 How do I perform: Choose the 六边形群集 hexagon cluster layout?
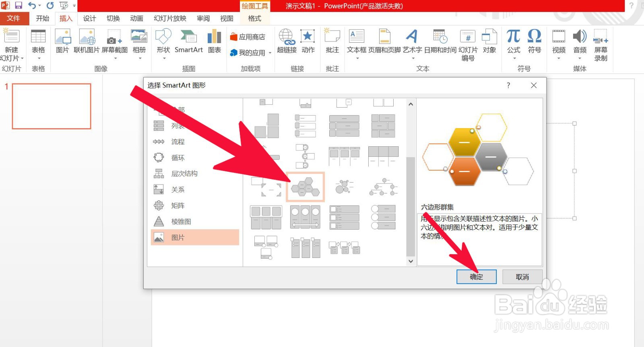(x=305, y=187)
